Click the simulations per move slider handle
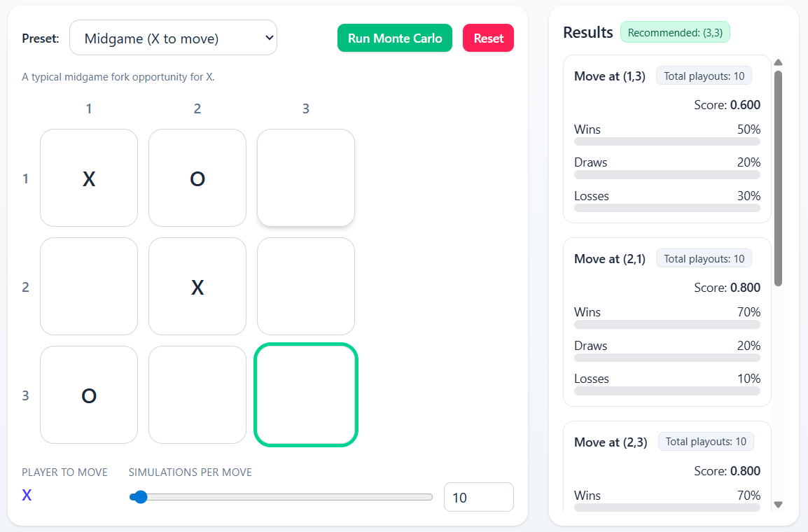 [x=140, y=497]
